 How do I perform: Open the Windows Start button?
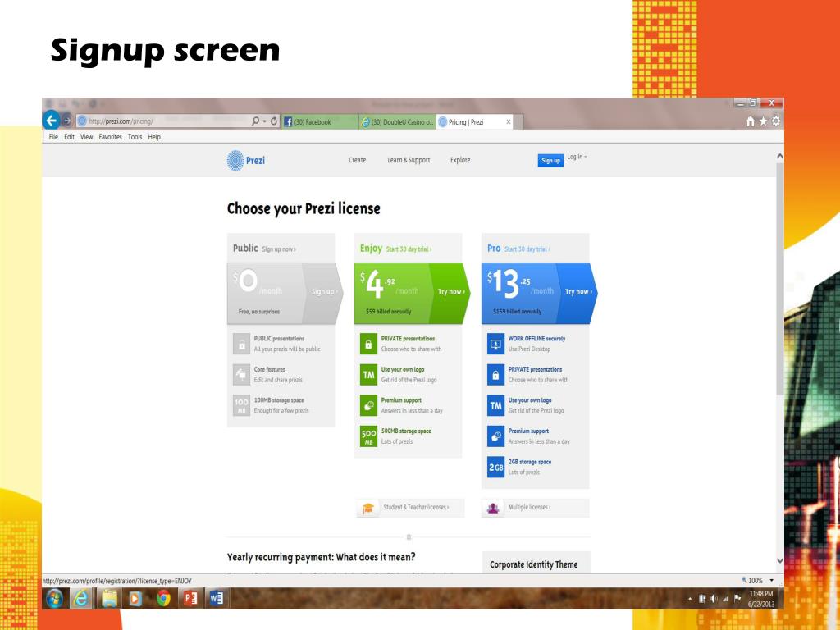tap(55, 598)
